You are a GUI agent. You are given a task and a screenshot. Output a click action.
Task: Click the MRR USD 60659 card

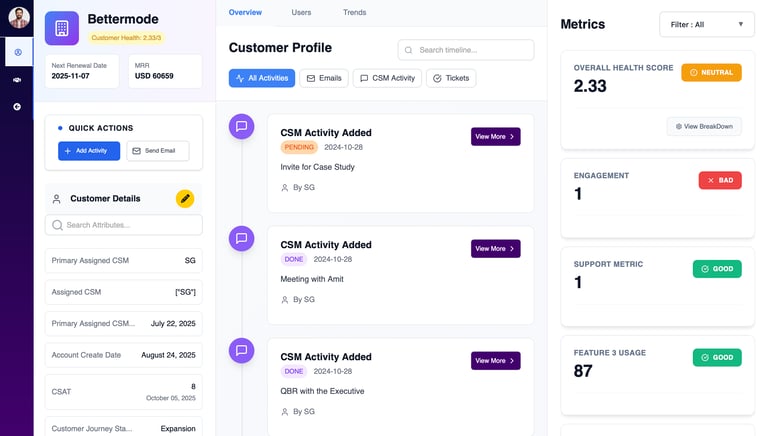(x=165, y=72)
